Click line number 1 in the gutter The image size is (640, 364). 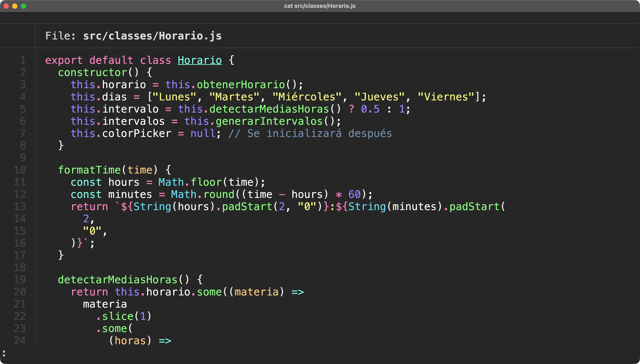(23, 60)
